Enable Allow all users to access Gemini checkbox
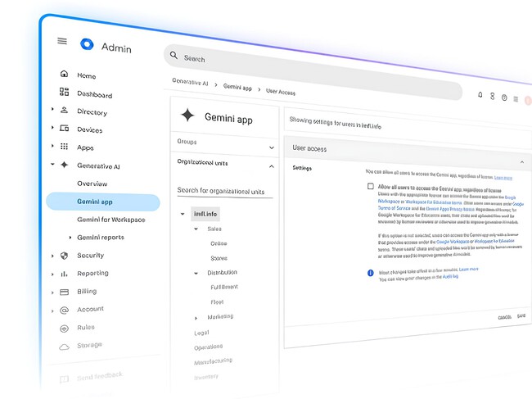 point(370,187)
